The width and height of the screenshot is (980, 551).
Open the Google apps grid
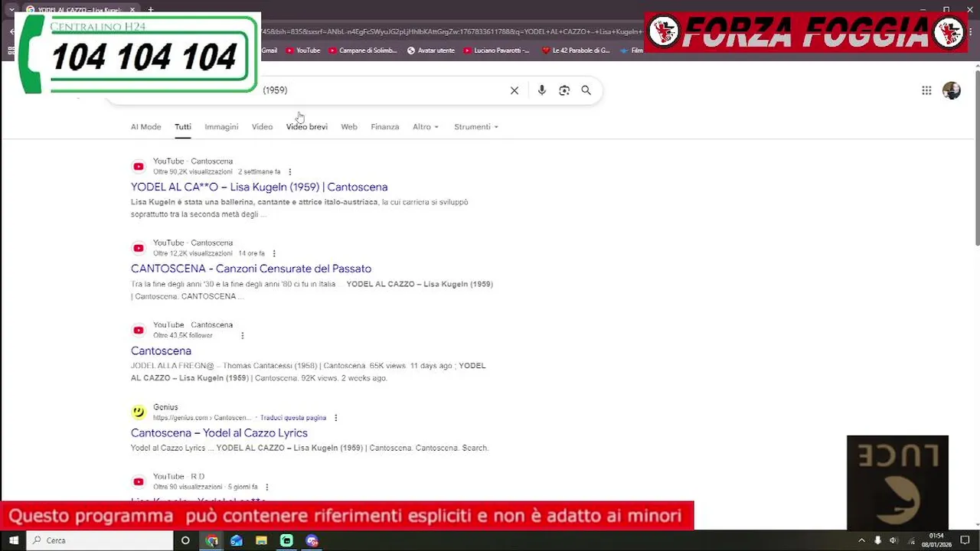click(926, 90)
